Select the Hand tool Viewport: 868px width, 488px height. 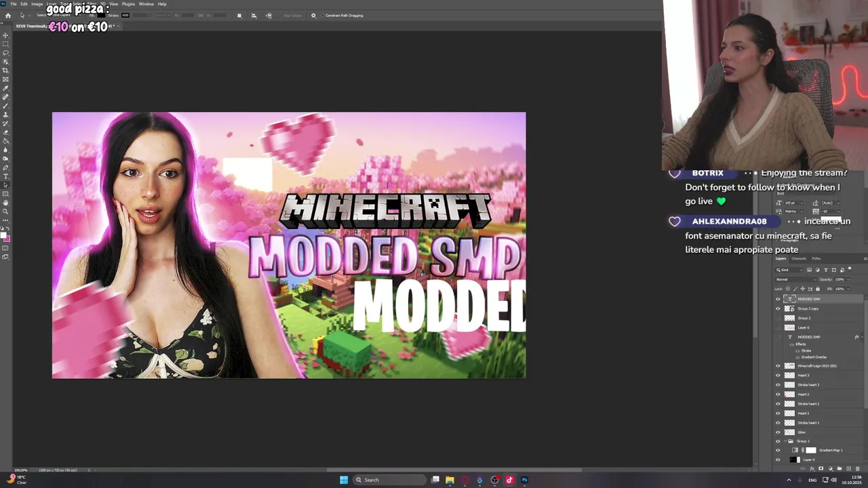5,202
